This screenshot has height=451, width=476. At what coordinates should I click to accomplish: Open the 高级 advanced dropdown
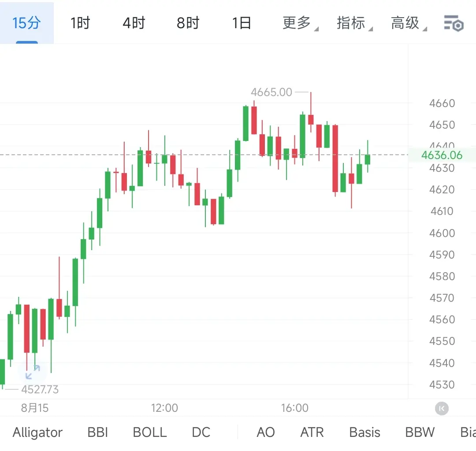point(409,23)
